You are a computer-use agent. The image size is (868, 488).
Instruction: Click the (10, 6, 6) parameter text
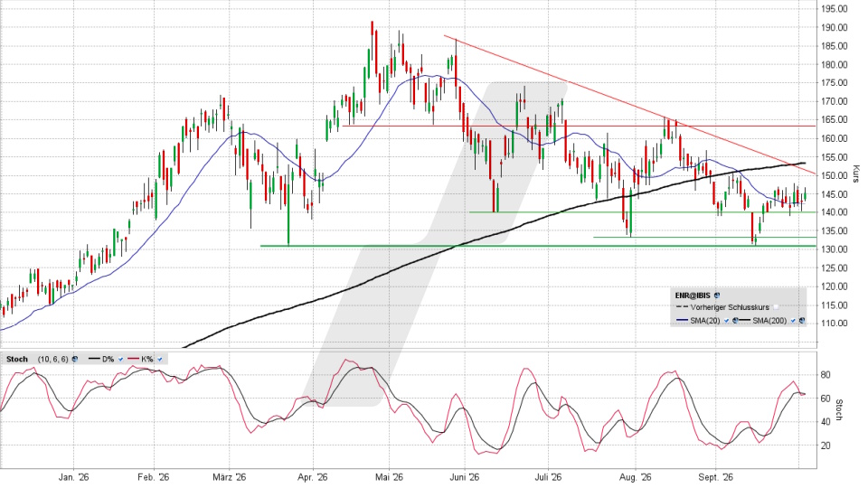click(53, 359)
